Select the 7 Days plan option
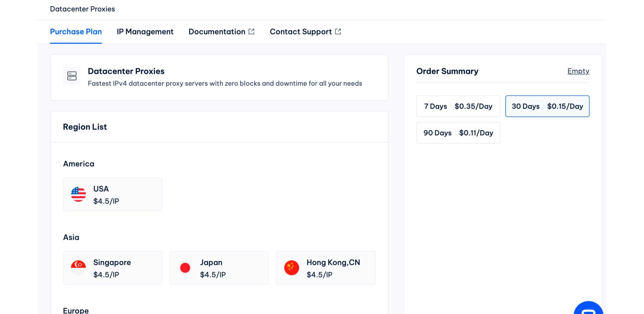The height and width of the screenshot is (314, 644). coord(458,106)
